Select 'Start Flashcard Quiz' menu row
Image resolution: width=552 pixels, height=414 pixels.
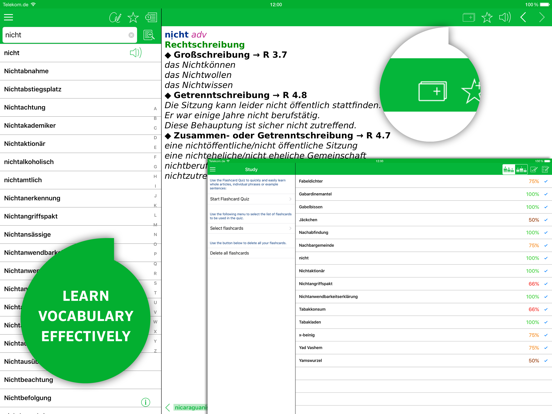(x=251, y=199)
